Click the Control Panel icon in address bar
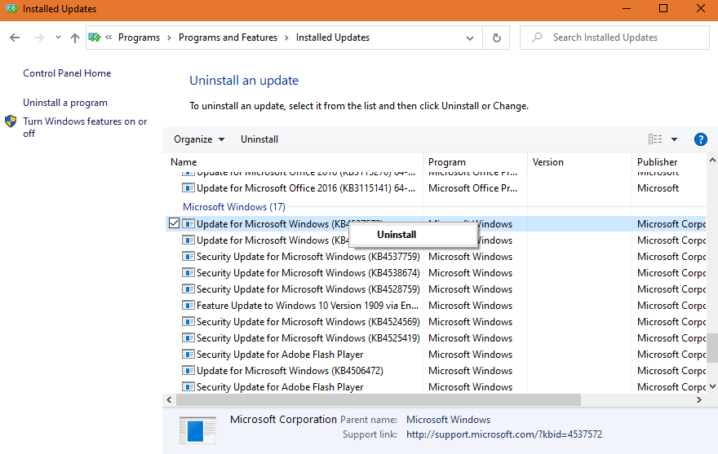The width and height of the screenshot is (718, 454). click(95, 38)
